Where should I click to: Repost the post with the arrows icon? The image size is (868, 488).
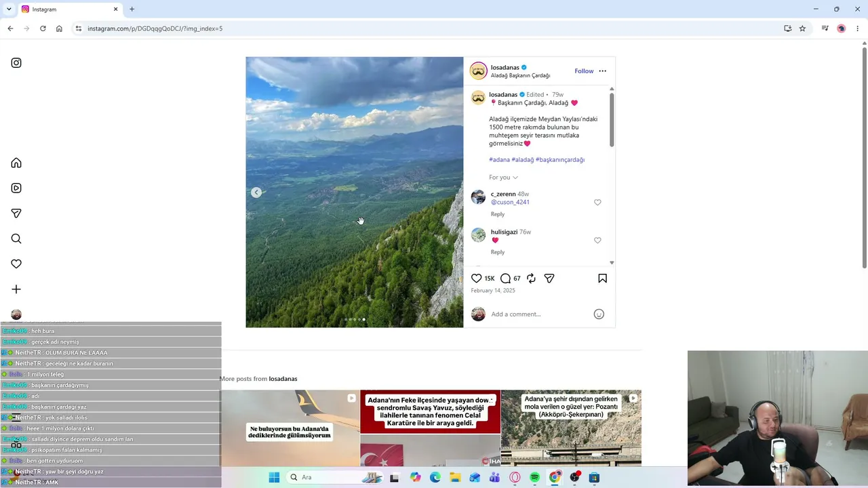(x=531, y=279)
